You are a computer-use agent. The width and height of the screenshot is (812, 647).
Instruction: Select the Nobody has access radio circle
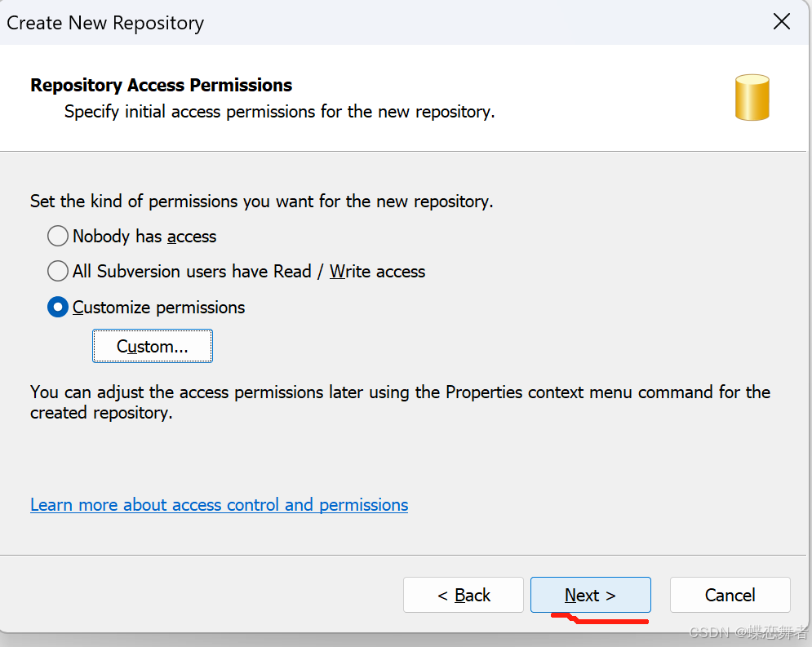(x=57, y=236)
